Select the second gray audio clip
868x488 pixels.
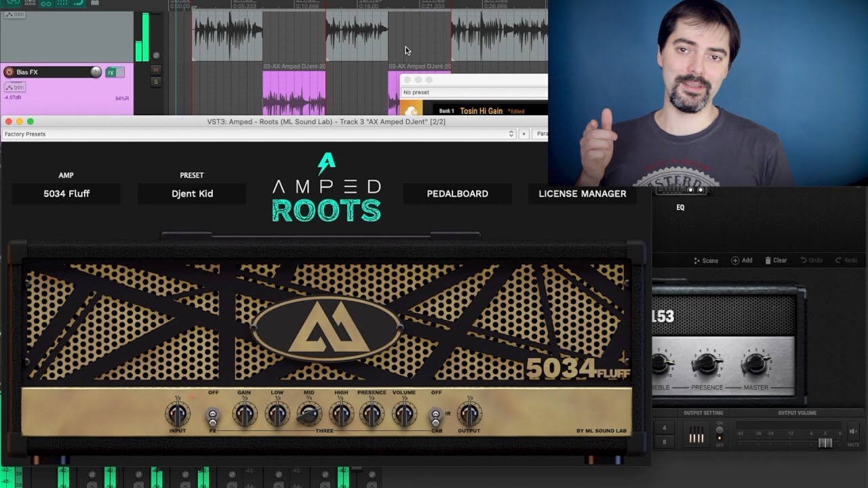[357, 35]
